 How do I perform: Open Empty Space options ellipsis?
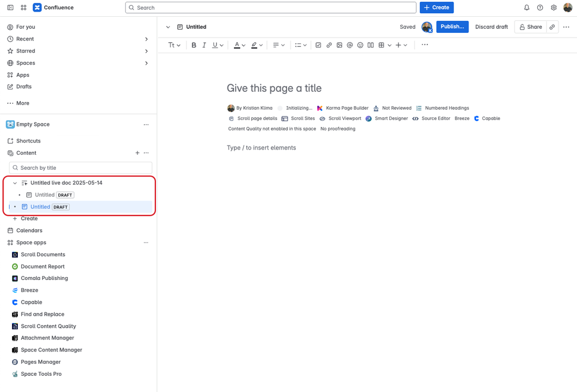[146, 124]
